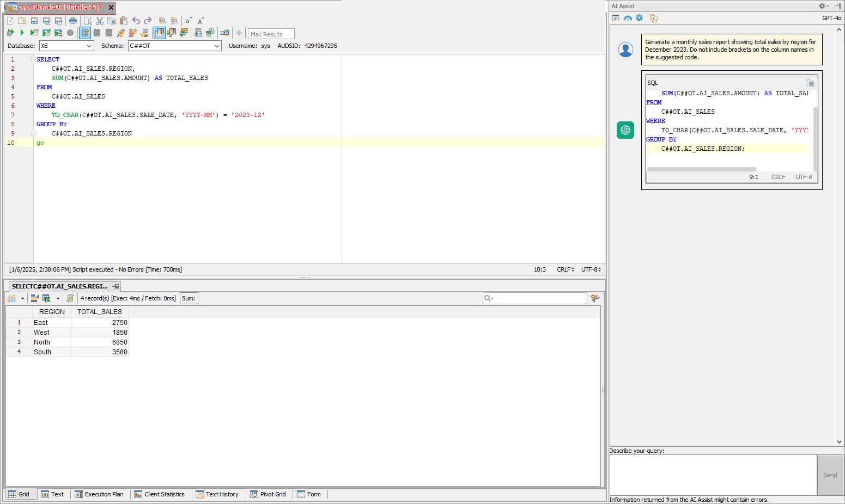
Task: Open AI Assist blue gear settings
Action: (640, 18)
